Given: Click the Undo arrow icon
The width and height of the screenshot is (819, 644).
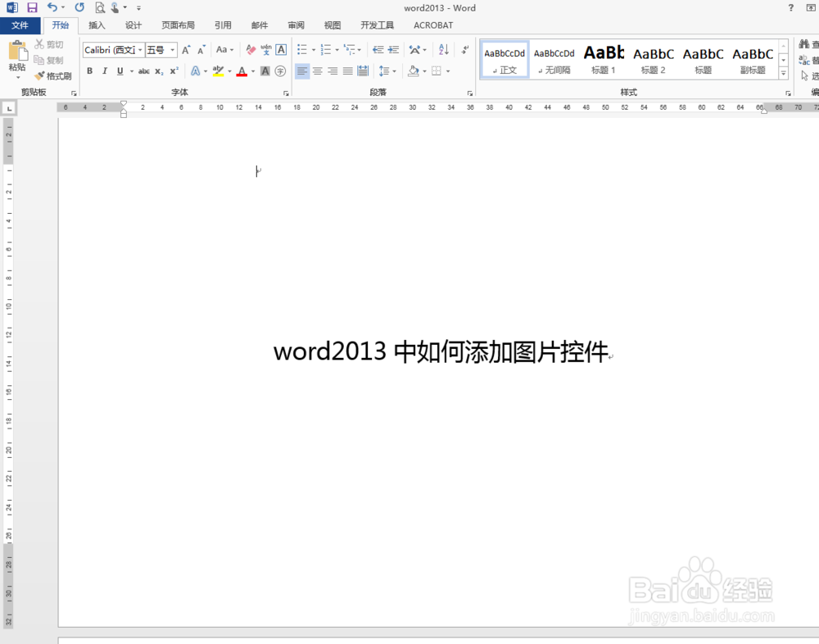Looking at the screenshot, I should 52,7.
